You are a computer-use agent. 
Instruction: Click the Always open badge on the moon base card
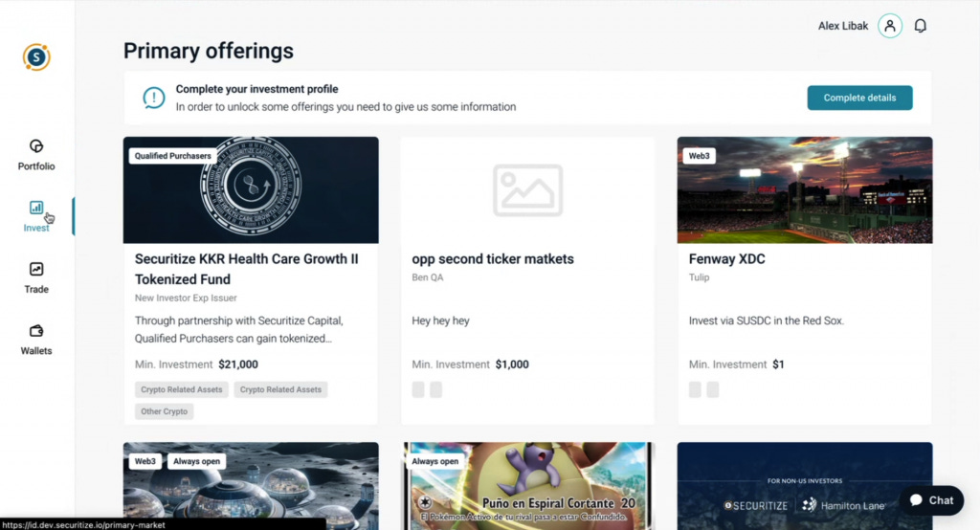pyautogui.click(x=197, y=461)
